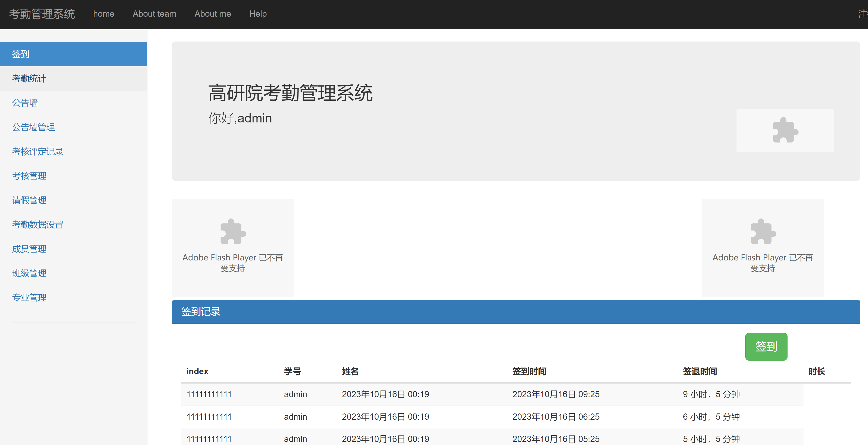Screen dimensions: 868x445
Task: Open 考核评定记录 from sidebar
Action: tap(38, 152)
